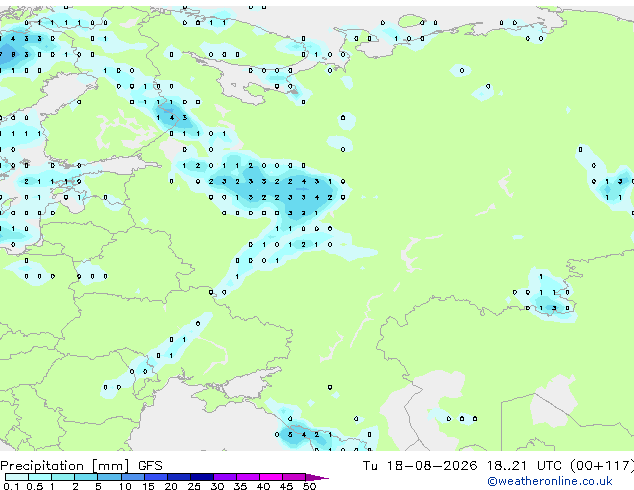Click the "Tu 18-08-2026 18..21 UTC" timestamp
Viewport: 634px width, 490px height.
(462, 466)
